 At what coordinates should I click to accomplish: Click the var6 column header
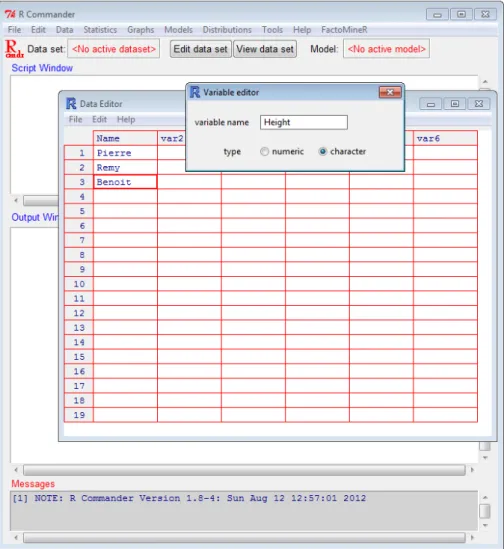point(445,138)
